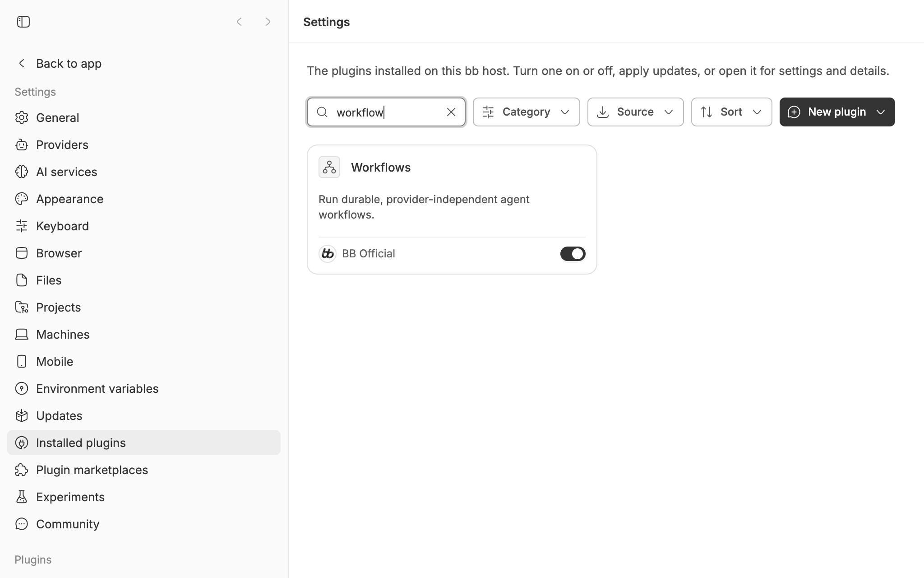Open Providers settings
924x578 pixels.
click(144, 144)
